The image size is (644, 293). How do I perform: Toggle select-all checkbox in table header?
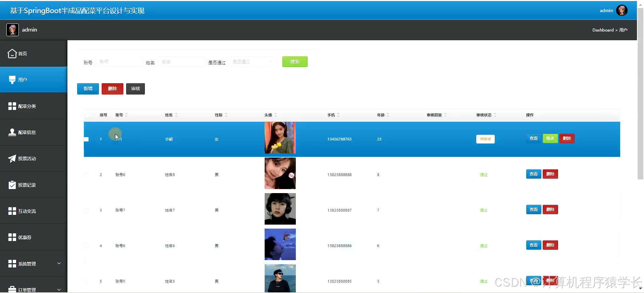click(x=86, y=115)
